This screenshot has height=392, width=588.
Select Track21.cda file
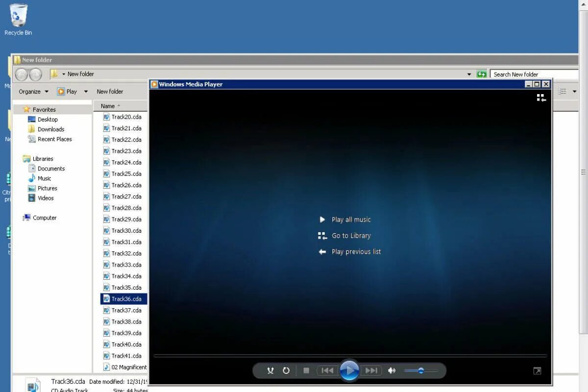pyautogui.click(x=122, y=128)
